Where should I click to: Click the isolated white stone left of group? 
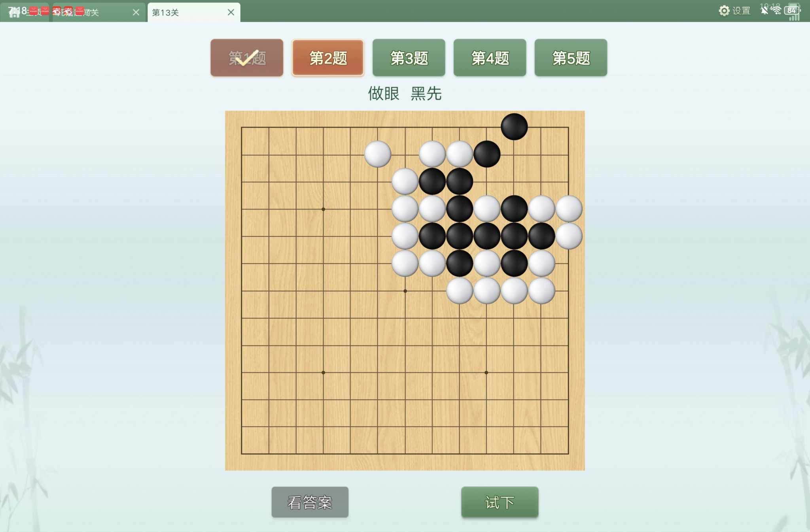click(x=378, y=154)
